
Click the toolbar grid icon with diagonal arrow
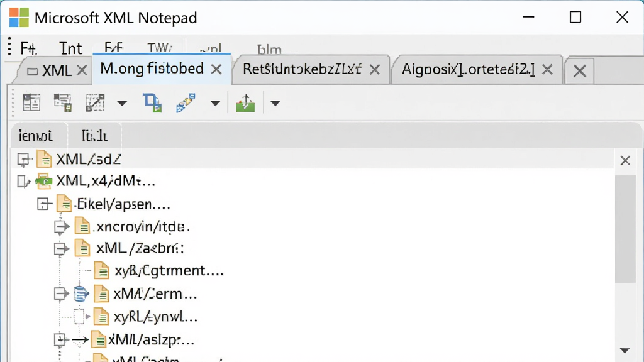95,102
